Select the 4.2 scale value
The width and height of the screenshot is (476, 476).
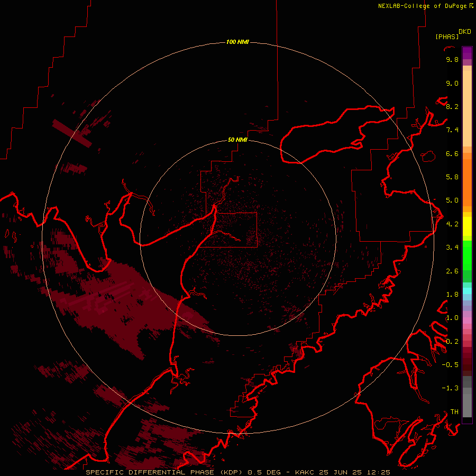452,224
